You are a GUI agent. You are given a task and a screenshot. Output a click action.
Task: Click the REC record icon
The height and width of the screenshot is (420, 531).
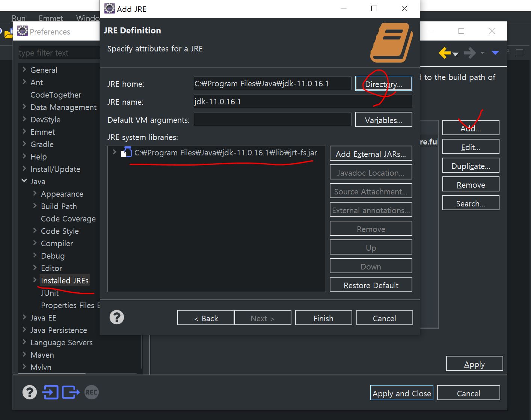pyautogui.click(x=92, y=393)
